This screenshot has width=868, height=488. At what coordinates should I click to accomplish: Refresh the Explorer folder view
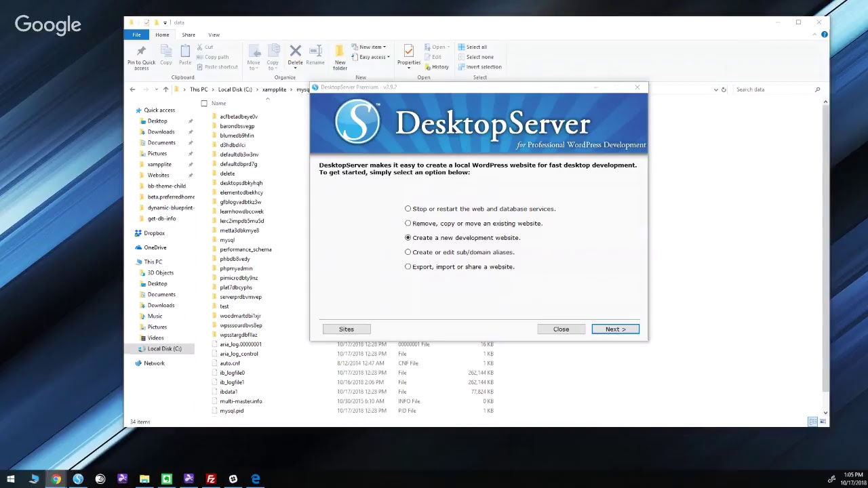[x=724, y=89]
